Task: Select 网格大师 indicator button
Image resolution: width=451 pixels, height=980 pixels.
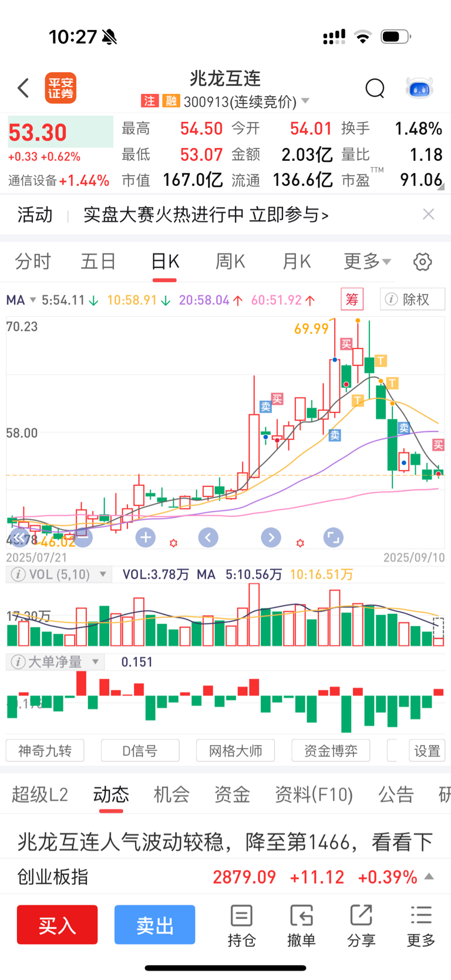Action: 235,751
